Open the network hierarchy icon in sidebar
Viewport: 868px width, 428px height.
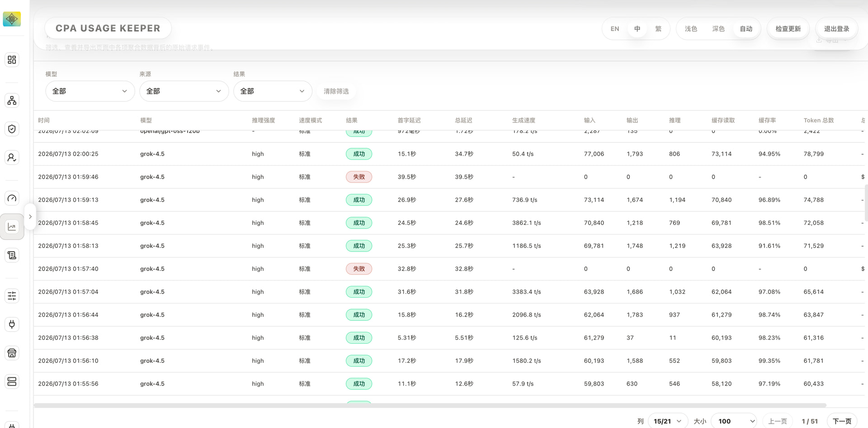coord(12,100)
